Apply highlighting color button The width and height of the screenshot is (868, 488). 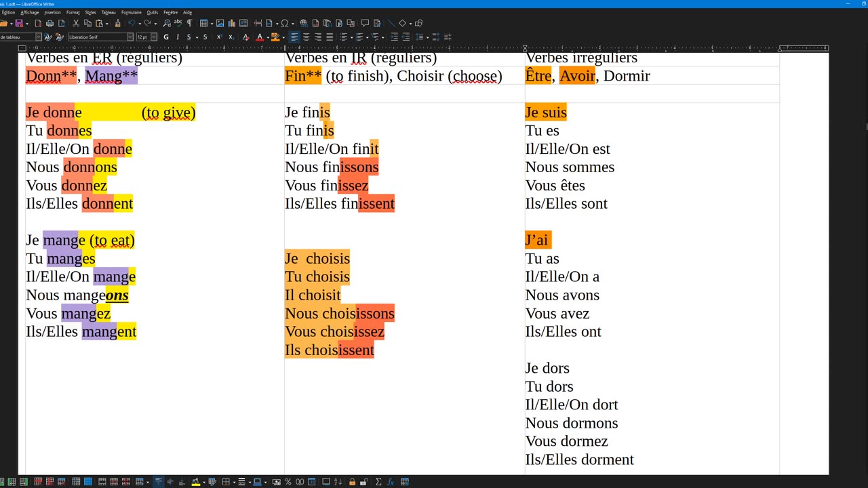tap(275, 37)
